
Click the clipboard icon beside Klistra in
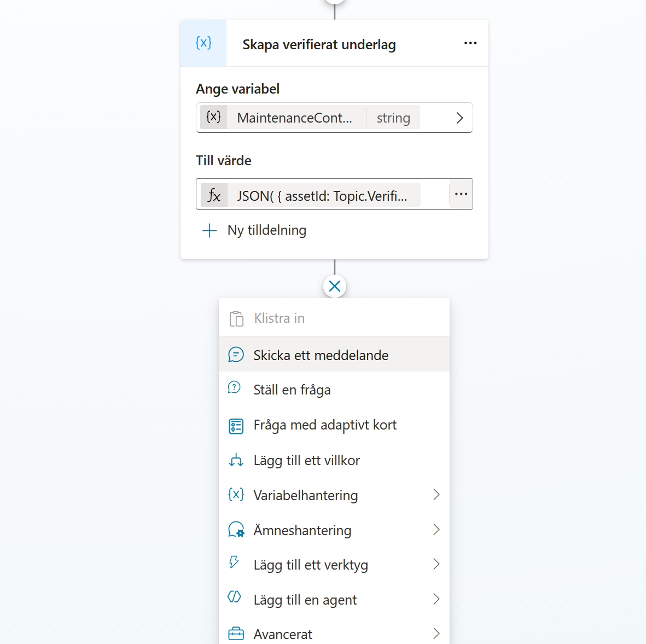pyautogui.click(x=236, y=318)
